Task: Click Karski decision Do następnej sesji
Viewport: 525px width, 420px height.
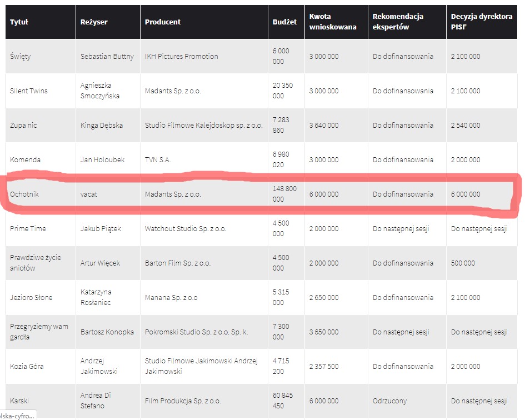Action: [479, 401]
